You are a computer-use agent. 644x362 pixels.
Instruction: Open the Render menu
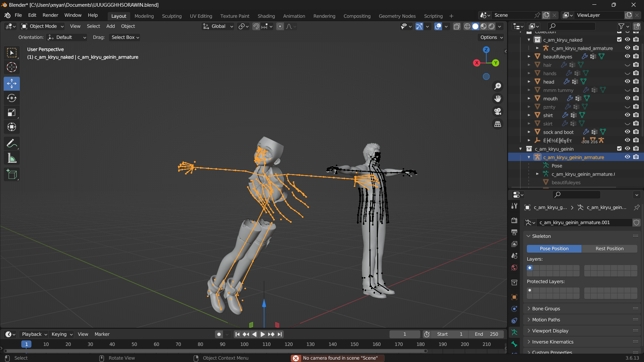pyautogui.click(x=50, y=15)
